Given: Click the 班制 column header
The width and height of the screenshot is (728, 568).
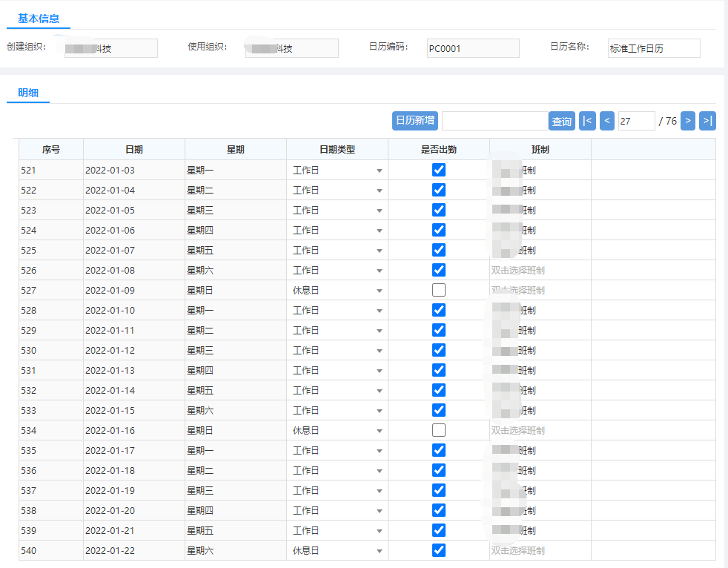Looking at the screenshot, I should click(540, 150).
